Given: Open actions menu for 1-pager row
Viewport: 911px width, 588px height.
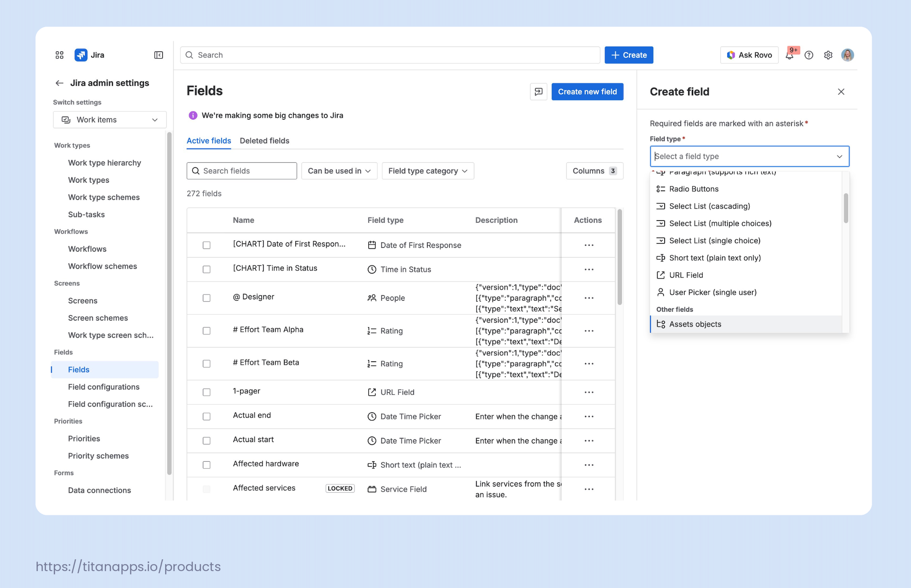Looking at the screenshot, I should (589, 392).
